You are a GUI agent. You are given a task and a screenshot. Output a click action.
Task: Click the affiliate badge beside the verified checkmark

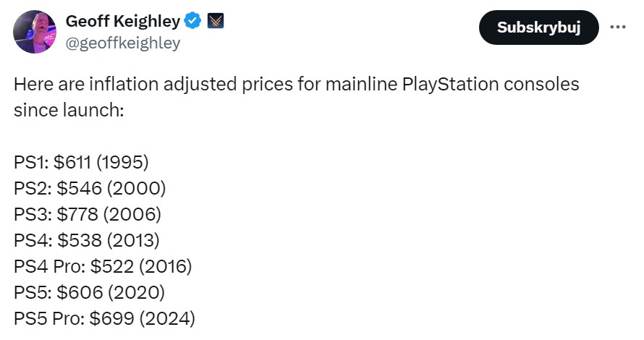coord(216,22)
